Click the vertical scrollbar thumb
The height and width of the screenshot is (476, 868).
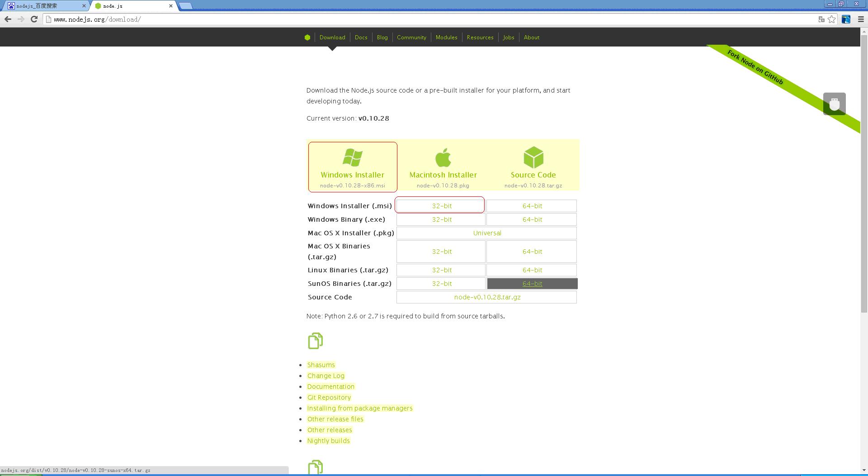[864, 174]
